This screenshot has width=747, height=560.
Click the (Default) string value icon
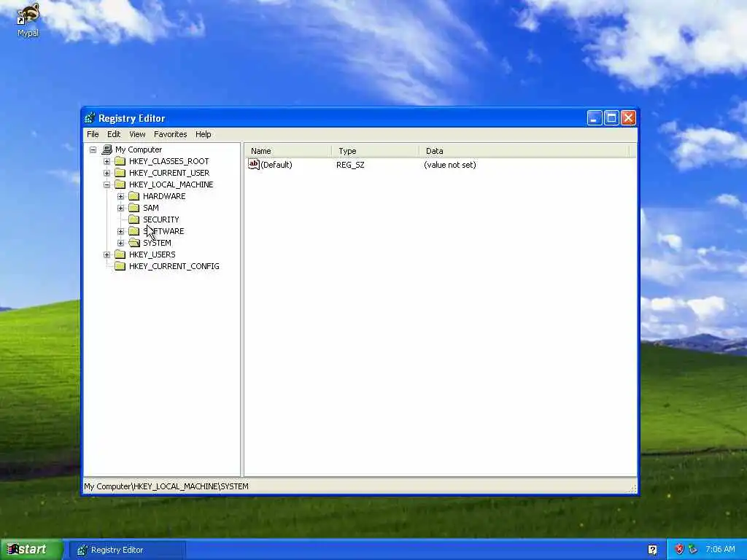tap(254, 164)
